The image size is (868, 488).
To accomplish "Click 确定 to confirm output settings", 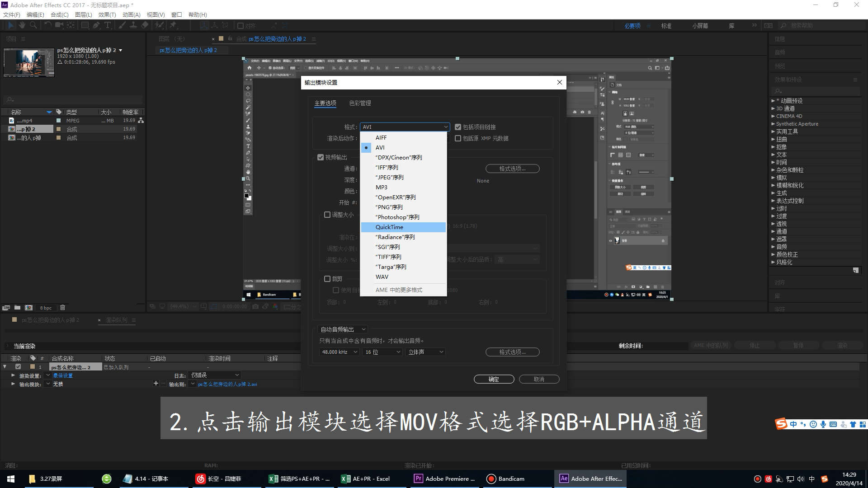I will point(494,379).
